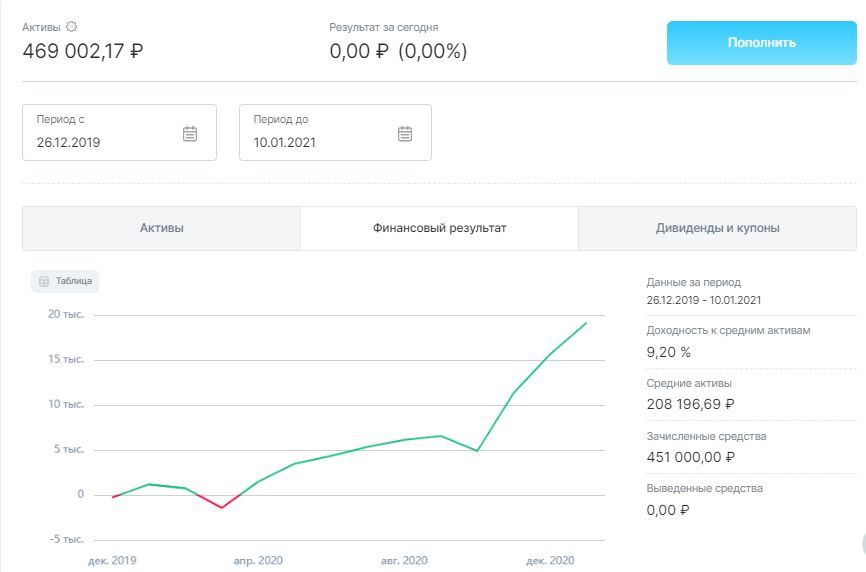Open the Дивиденды и купоны tab
This screenshot has width=866, height=572.
(717, 228)
